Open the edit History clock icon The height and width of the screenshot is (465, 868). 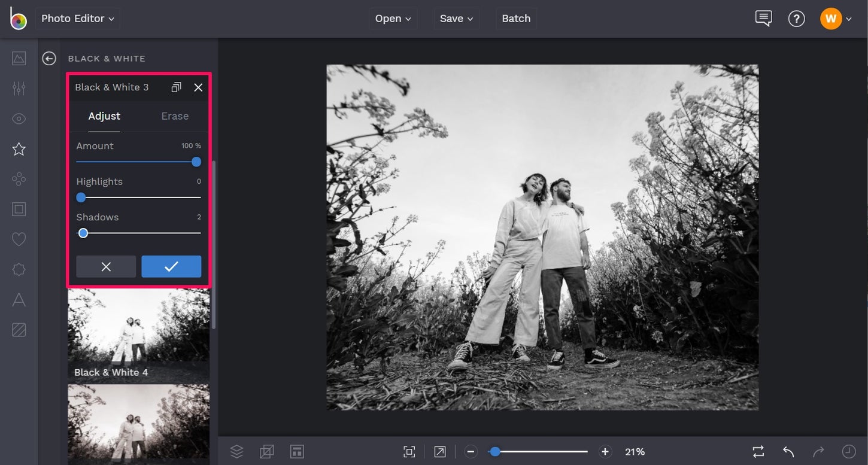point(849,451)
